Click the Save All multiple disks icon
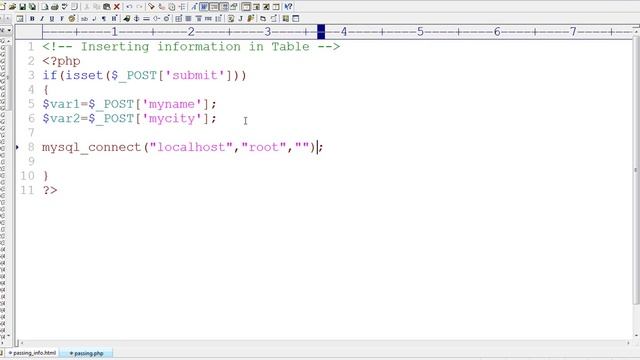This screenshot has width=640, height=360. tap(32, 7)
